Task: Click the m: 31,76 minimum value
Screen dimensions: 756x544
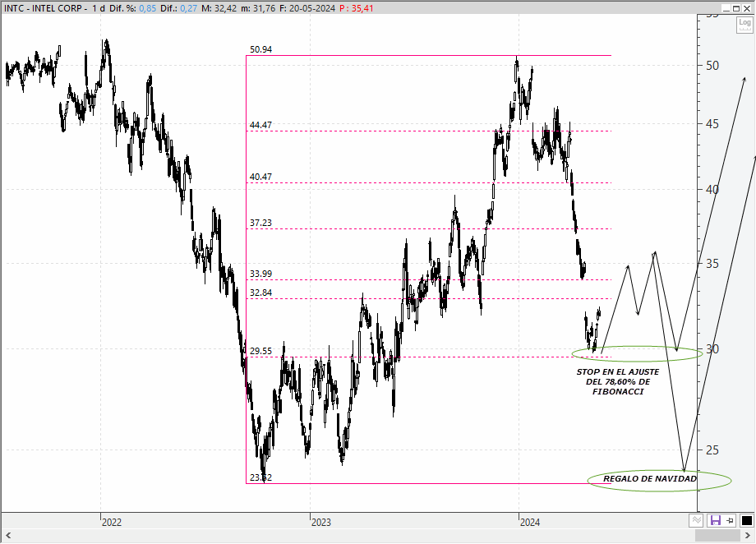Action: click(258, 8)
